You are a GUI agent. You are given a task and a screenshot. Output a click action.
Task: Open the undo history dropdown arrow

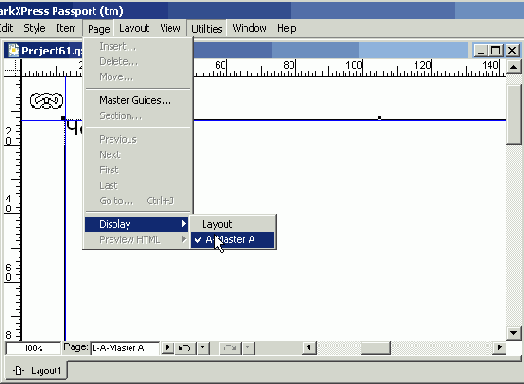203,348
